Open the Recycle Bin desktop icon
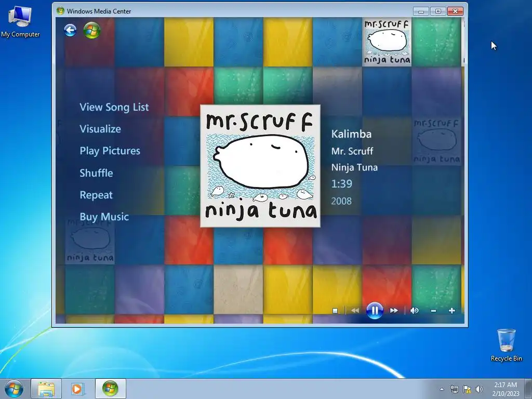 point(506,345)
